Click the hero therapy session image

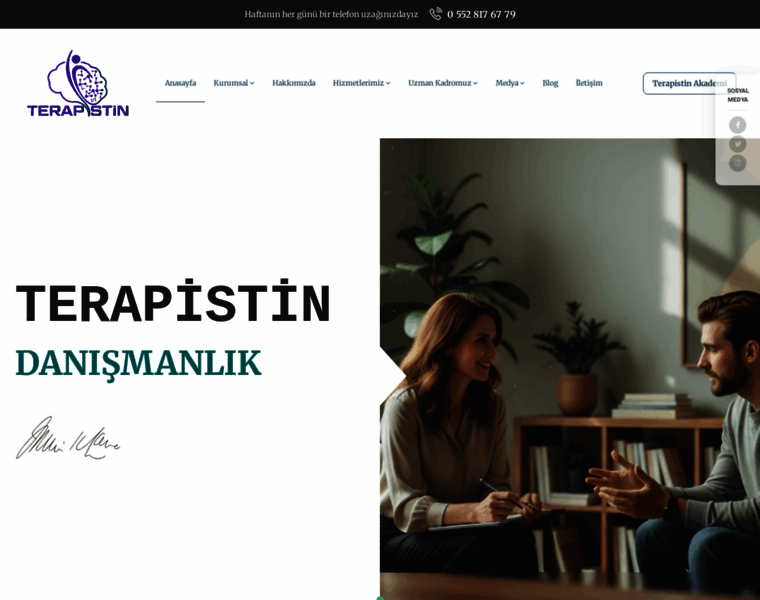pos(570,368)
